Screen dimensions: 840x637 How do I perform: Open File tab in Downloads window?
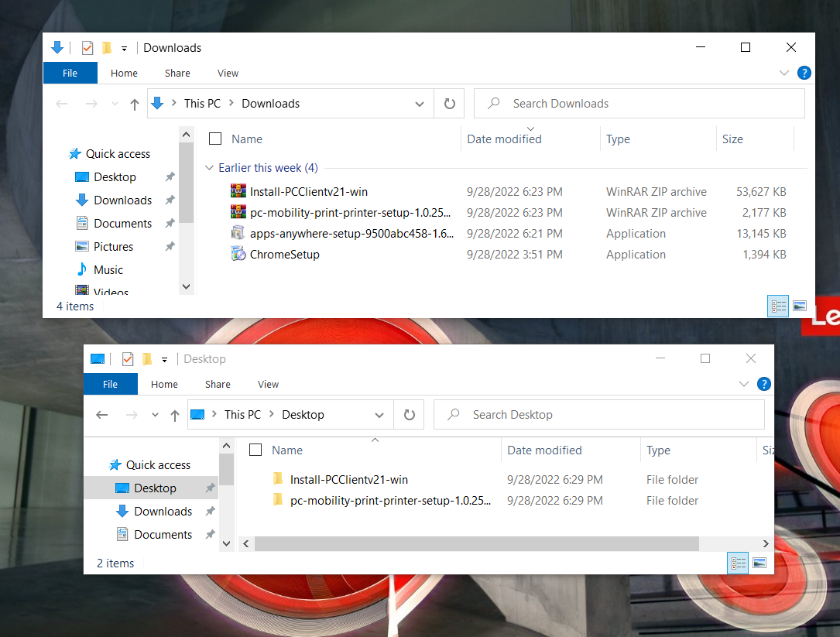click(70, 73)
